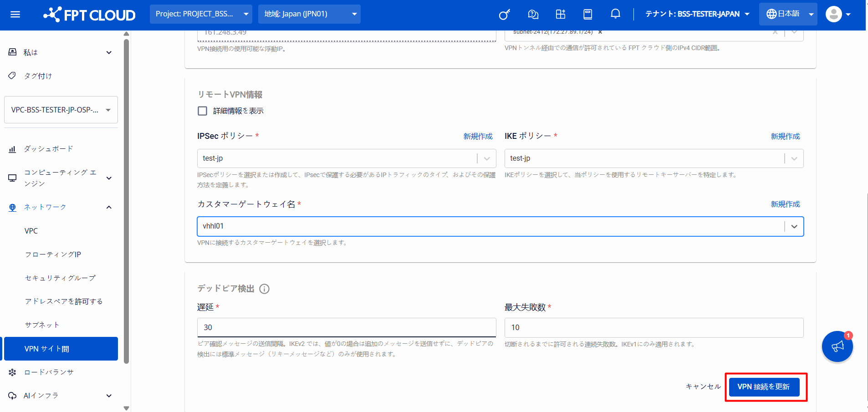Open the IPSec ポリシー dropdown
The width and height of the screenshot is (868, 412).
(x=347, y=158)
